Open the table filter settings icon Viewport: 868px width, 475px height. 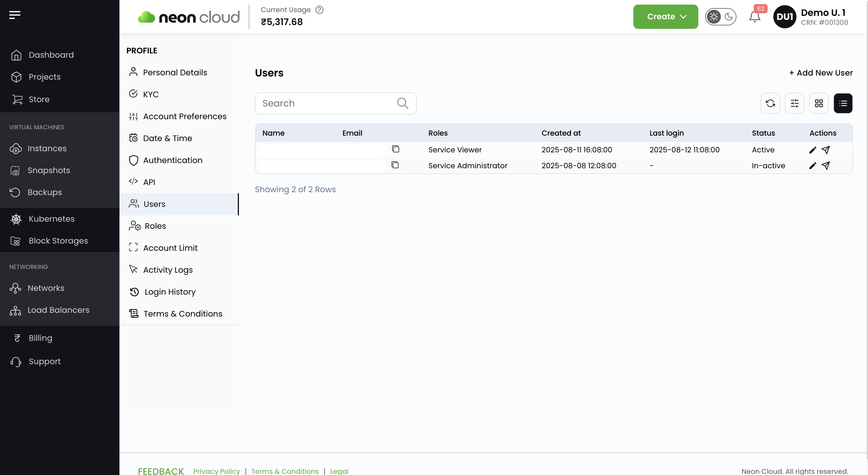tap(794, 103)
